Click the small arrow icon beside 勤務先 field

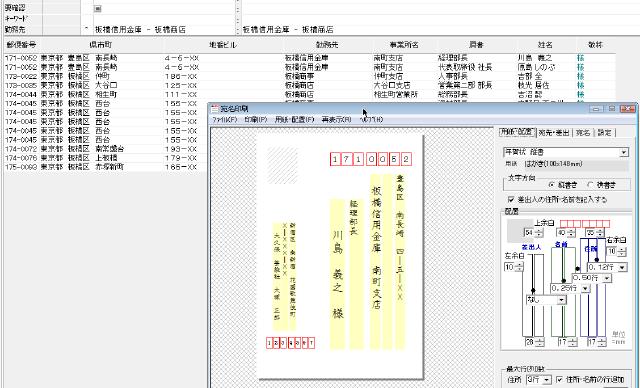pyautogui.click(x=86, y=29)
